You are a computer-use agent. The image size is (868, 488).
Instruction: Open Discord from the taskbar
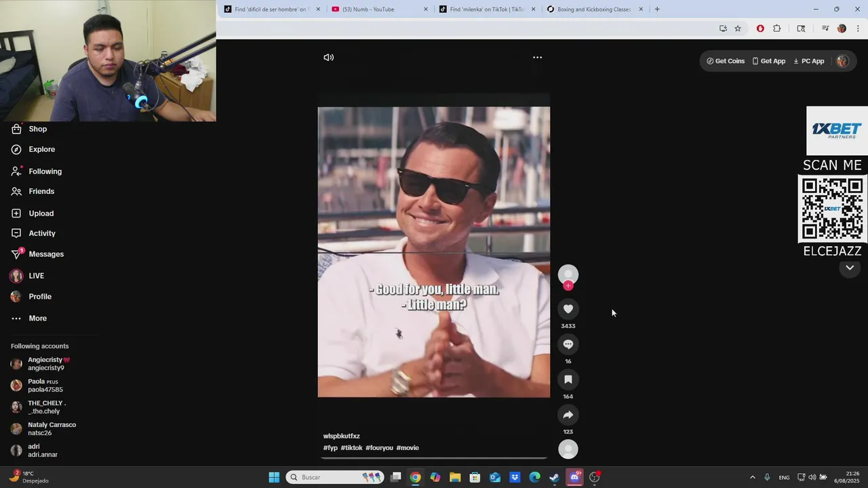tap(574, 477)
